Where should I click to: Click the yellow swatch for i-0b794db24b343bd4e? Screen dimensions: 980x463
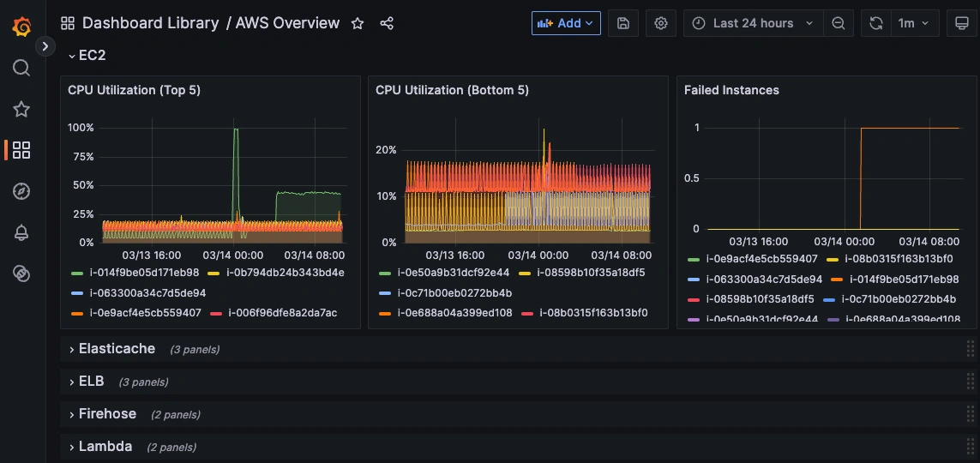pos(213,273)
